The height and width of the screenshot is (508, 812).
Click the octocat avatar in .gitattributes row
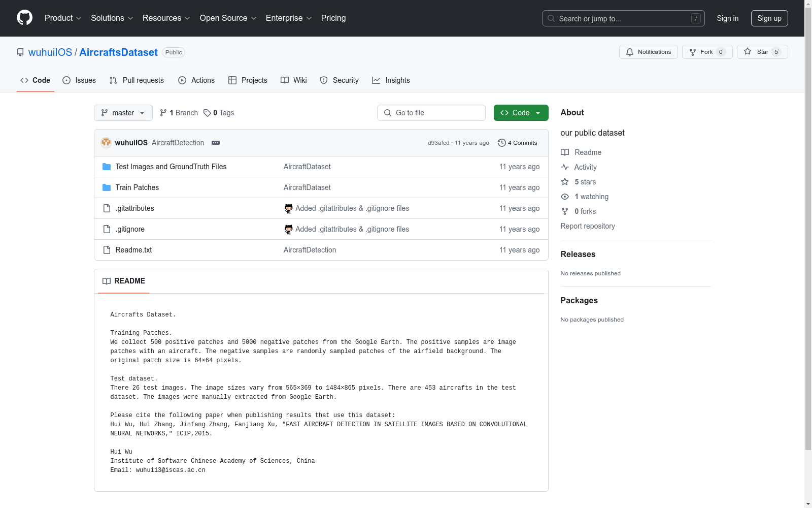288,208
